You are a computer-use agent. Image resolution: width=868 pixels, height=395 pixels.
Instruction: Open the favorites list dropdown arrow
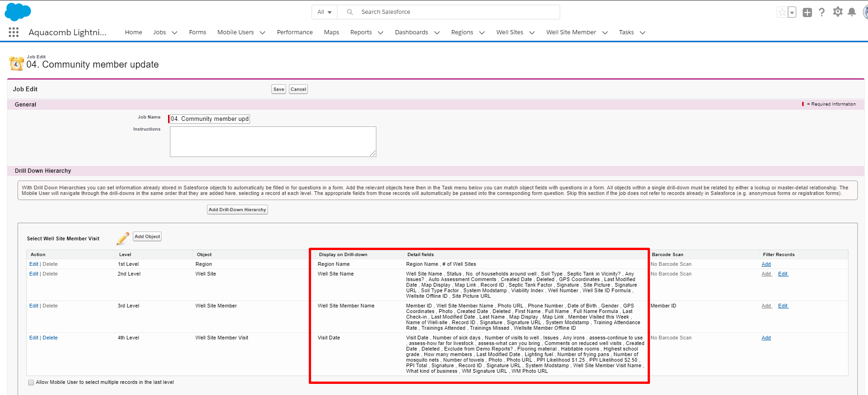[792, 13]
